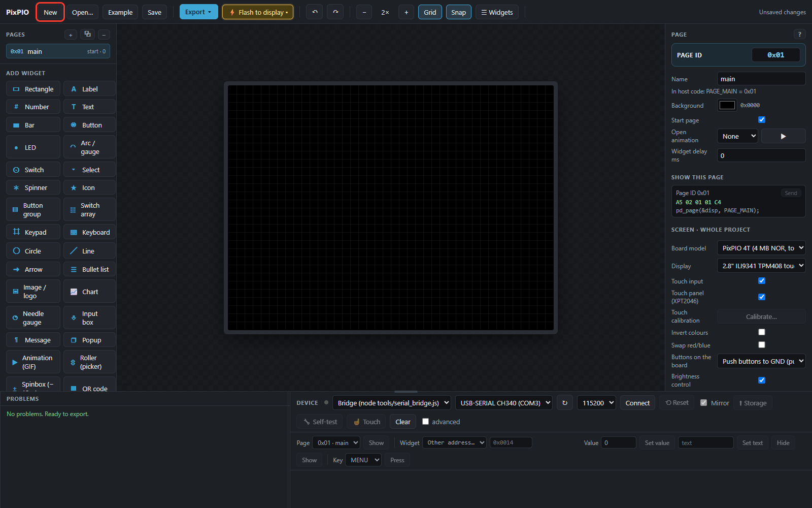This screenshot has width=812, height=508.
Task: Zoom in with the plus button
Action: coord(406,12)
